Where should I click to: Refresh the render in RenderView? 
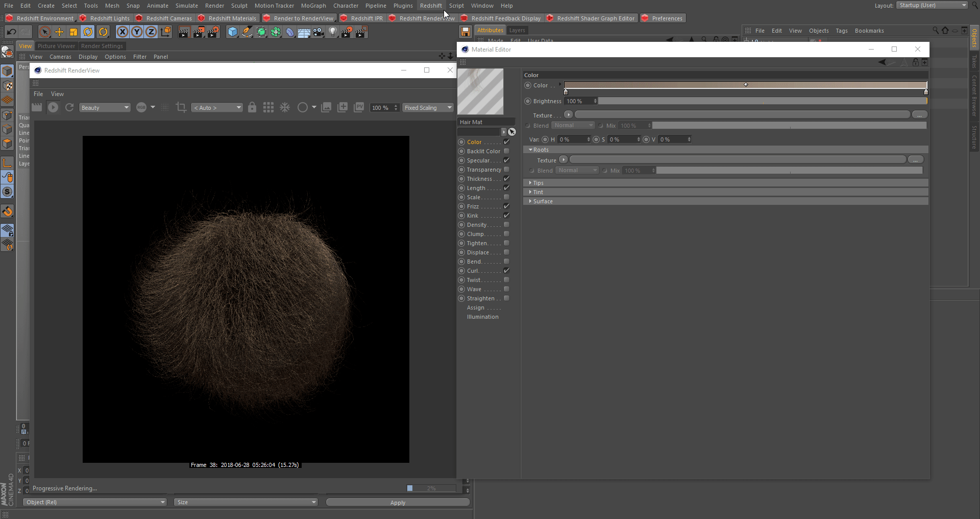coord(69,107)
